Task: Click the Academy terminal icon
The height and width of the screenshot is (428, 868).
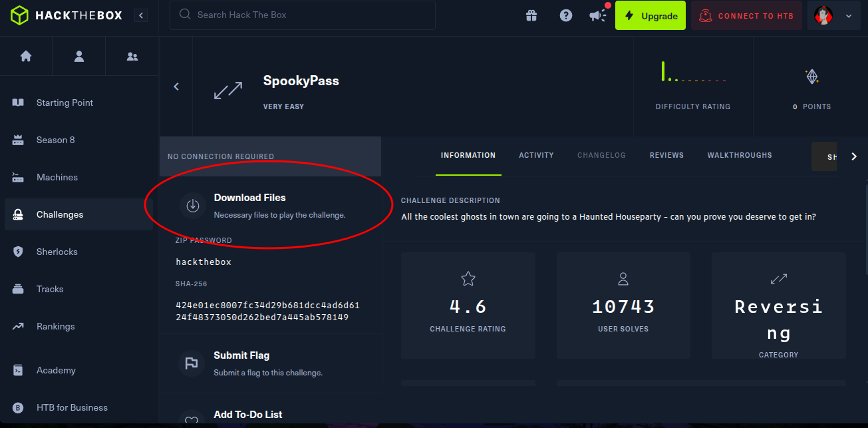Action: pos(18,370)
